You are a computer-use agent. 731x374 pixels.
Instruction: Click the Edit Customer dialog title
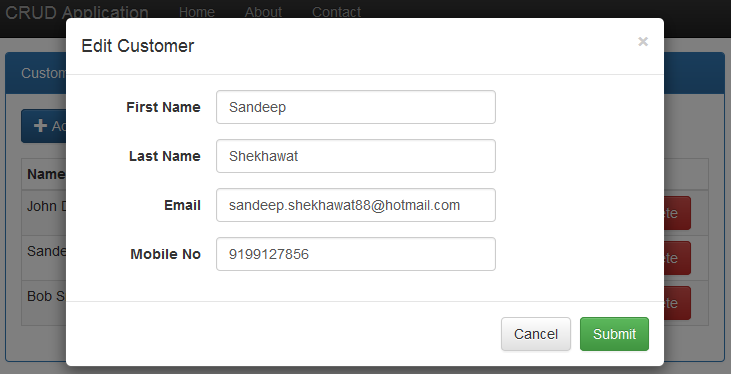(x=138, y=46)
